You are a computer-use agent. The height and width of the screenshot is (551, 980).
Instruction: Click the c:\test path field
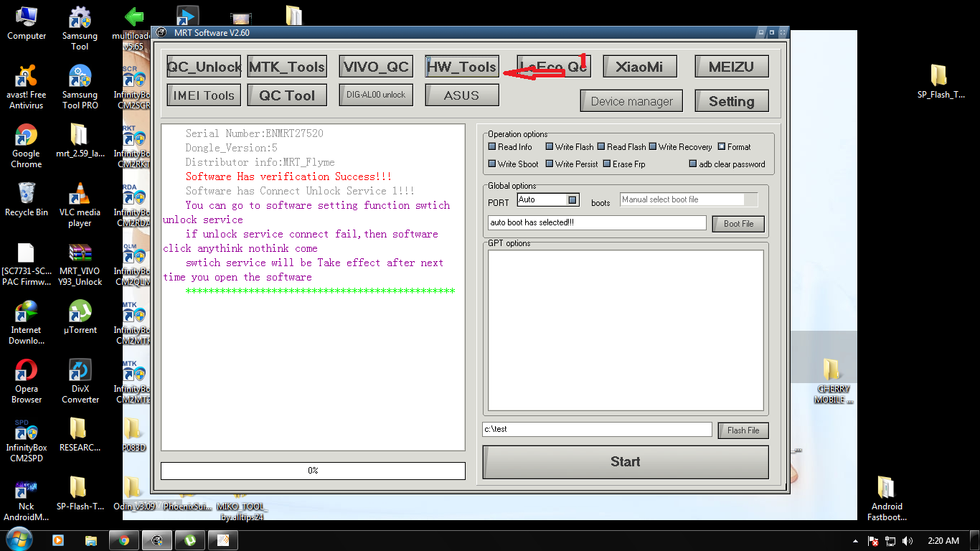[x=598, y=429]
